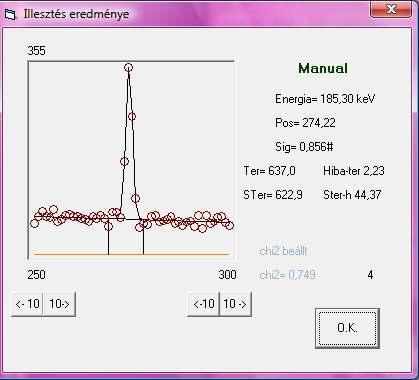The height and width of the screenshot is (380, 419).
Task: Click the Ter= 637,0 value
Action: coord(269,171)
